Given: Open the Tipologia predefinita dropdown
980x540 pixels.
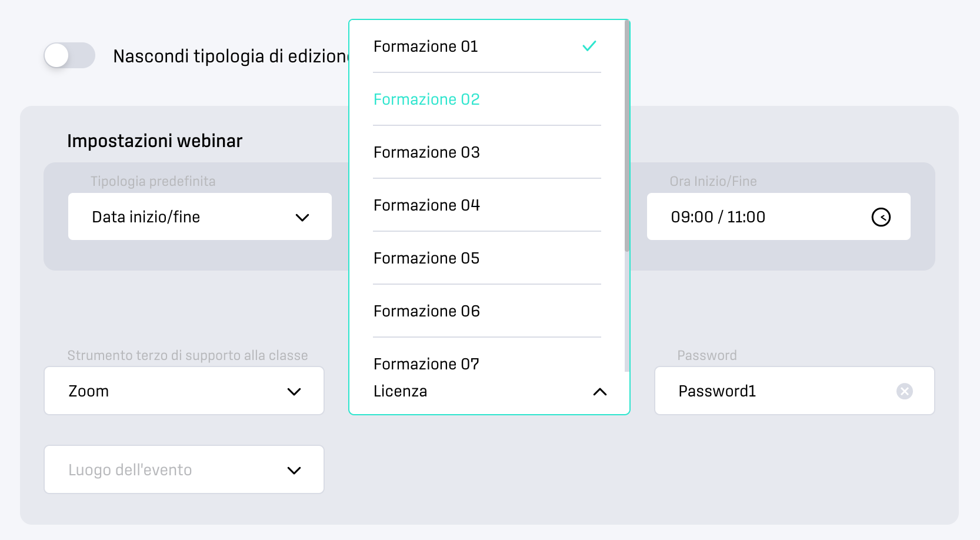Looking at the screenshot, I should click(x=199, y=216).
